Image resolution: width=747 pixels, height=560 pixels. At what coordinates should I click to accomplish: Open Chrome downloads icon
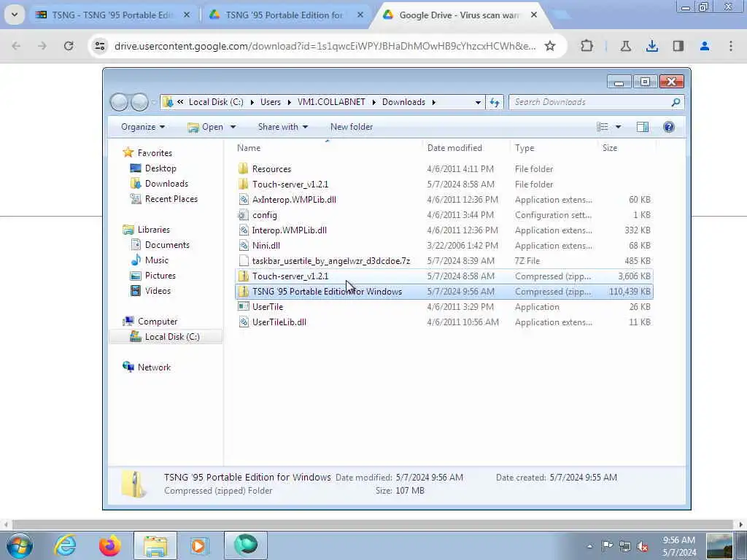(652, 46)
